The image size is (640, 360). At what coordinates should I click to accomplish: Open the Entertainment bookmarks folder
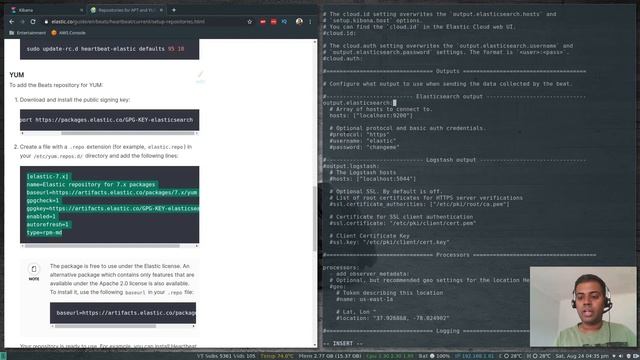27,33
